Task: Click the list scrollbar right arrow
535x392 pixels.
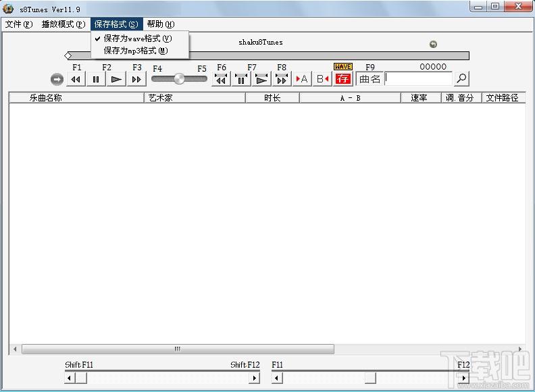Action: [520, 349]
